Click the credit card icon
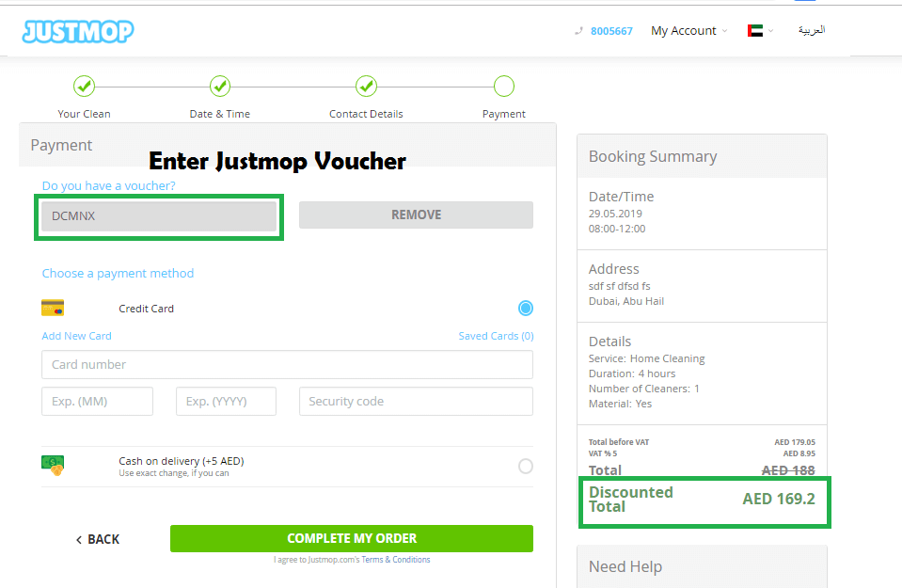The image size is (902, 588). coord(53,308)
